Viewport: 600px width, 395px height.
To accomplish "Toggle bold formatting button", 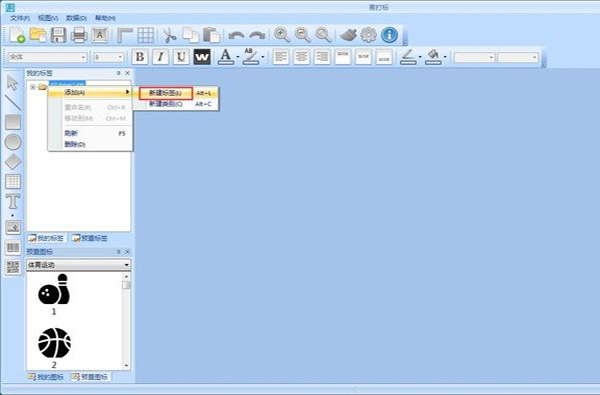I will (140, 57).
